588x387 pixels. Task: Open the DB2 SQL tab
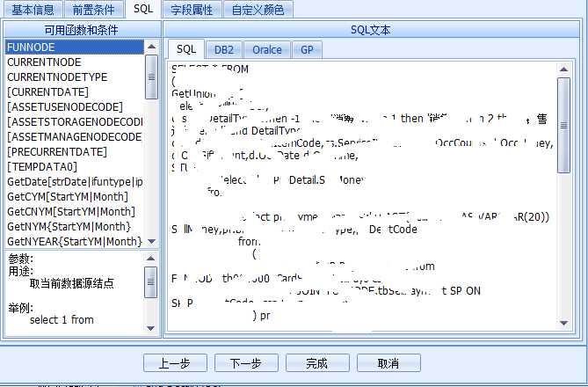[x=224, y=50]
